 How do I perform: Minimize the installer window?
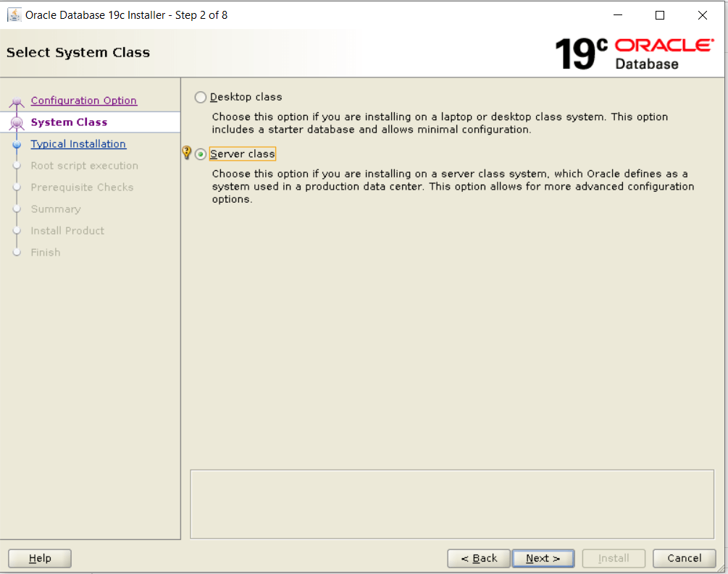(617, 15)
